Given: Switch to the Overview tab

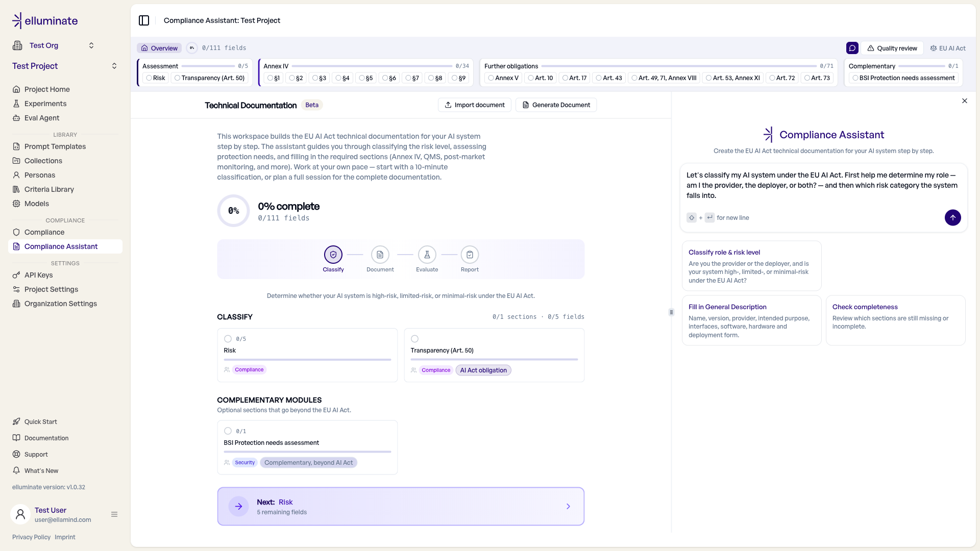Looking at the screenshot, I should (160, 48).
